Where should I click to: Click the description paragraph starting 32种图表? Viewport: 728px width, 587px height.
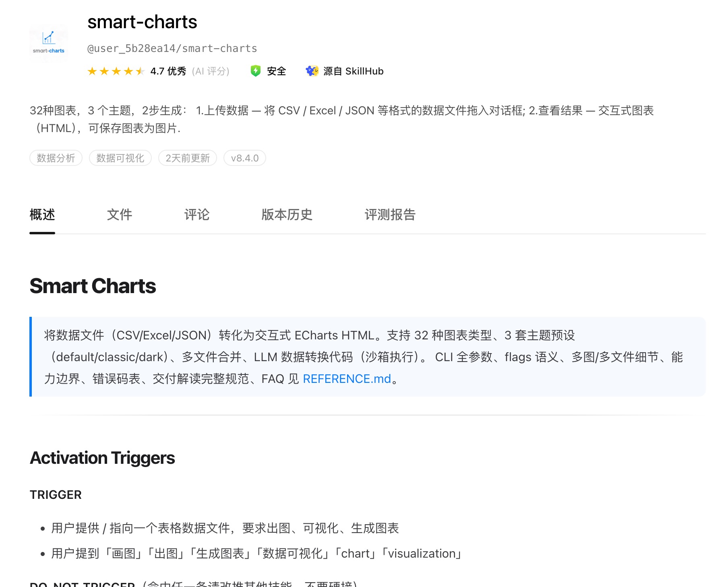pyautogui.click(x=342, y=119)
